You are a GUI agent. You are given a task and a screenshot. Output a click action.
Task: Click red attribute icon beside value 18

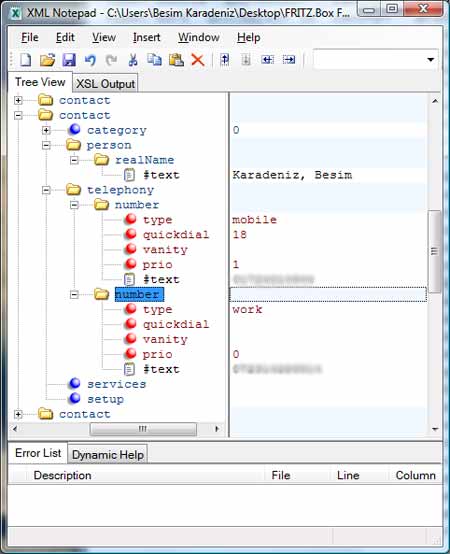pyautogui.click(x=131, y=234)
